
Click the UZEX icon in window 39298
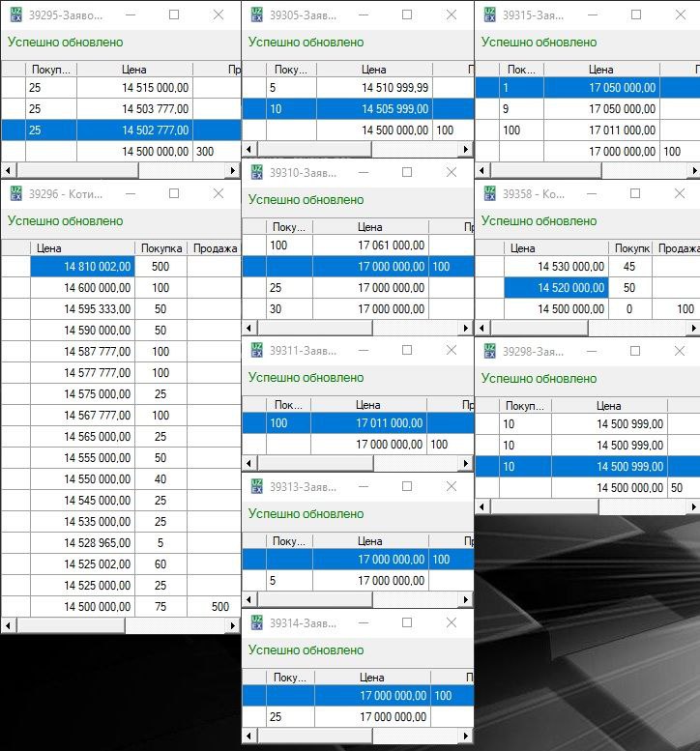point(490,351)
